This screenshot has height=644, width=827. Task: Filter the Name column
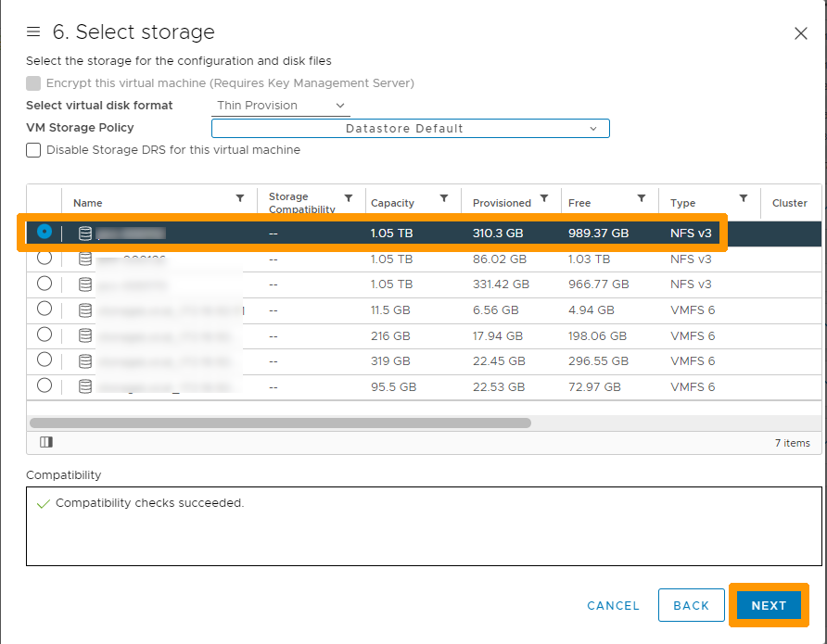[x=240, y=198]
